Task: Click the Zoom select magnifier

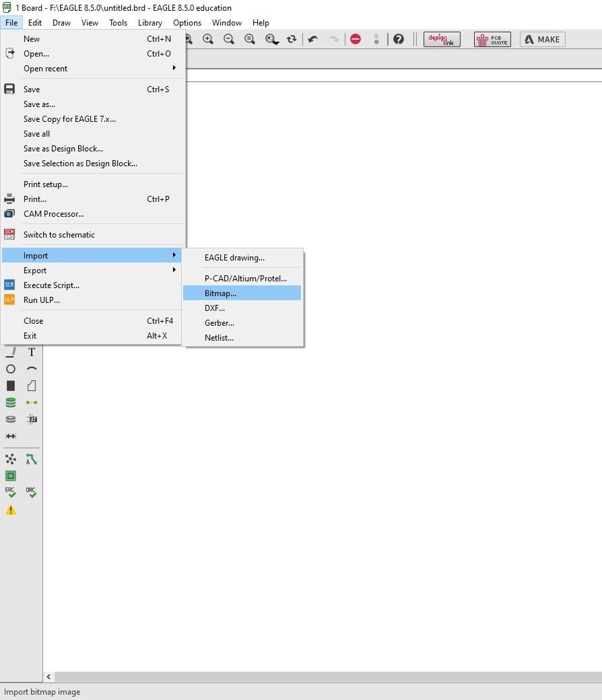Action: tap(250, 39)
